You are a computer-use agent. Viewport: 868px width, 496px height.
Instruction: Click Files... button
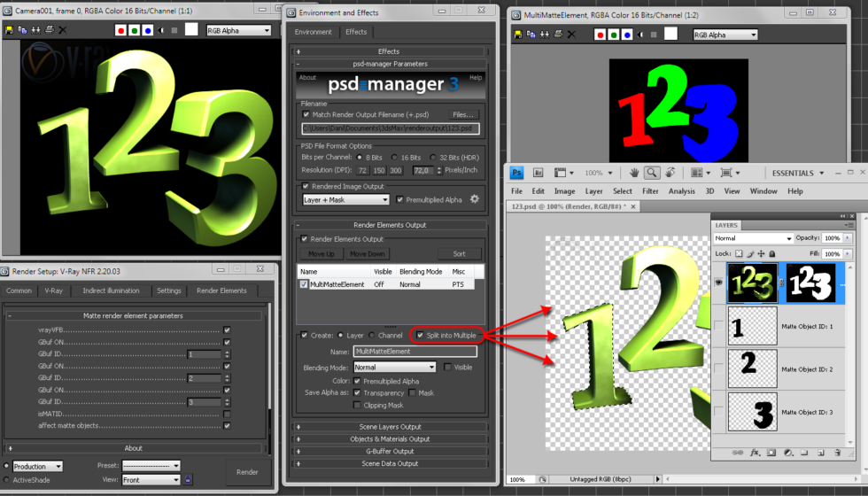pos(462,115)
